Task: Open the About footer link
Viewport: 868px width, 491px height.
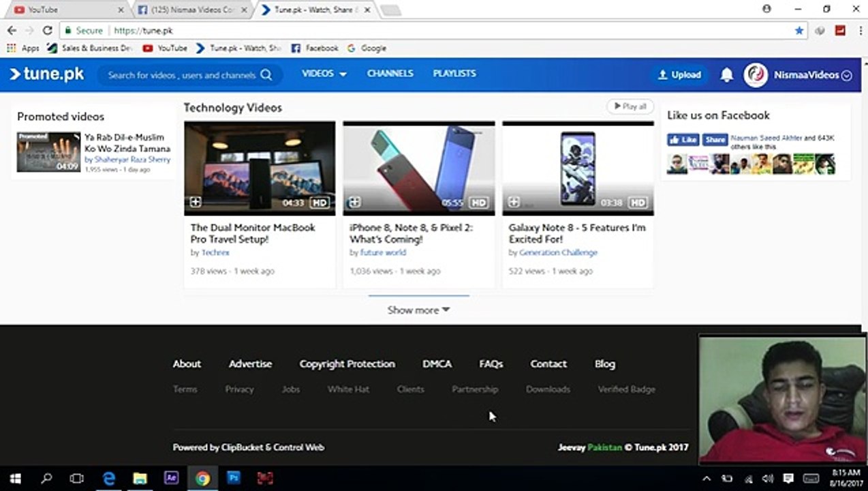Action: click(x=187, y=363)
